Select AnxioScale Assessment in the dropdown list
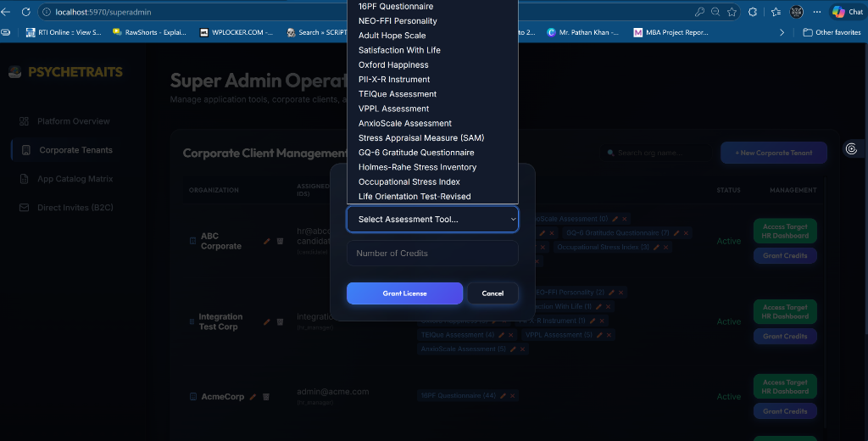This screenshot has height=441, width=868. 432,123
